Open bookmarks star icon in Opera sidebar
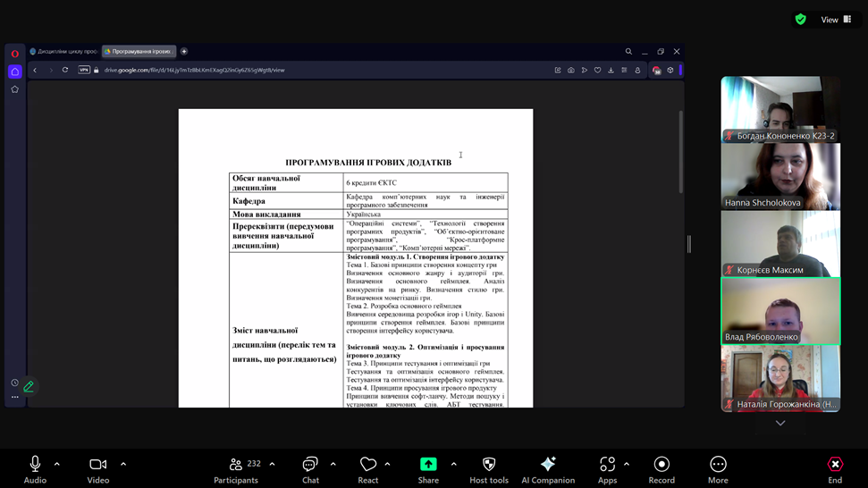The height and width of the screenshot is (488, 868). pyautogui.click(x=15, y=89)
